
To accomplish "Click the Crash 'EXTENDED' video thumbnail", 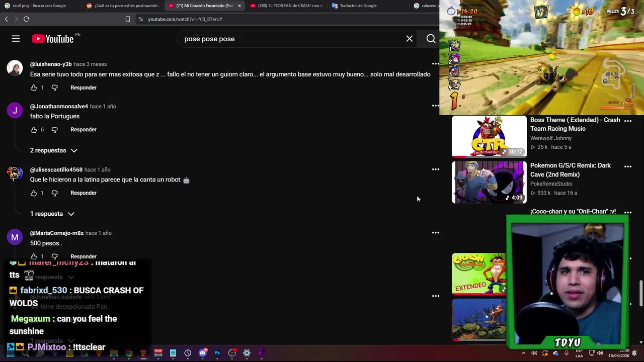I will (x=479, y=274).
